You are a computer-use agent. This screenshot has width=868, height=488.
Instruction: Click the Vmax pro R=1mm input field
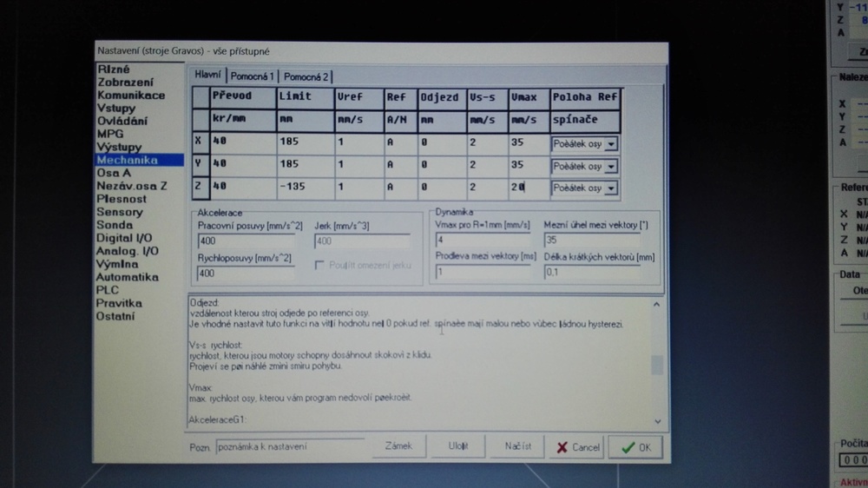(x=482, y=241)
